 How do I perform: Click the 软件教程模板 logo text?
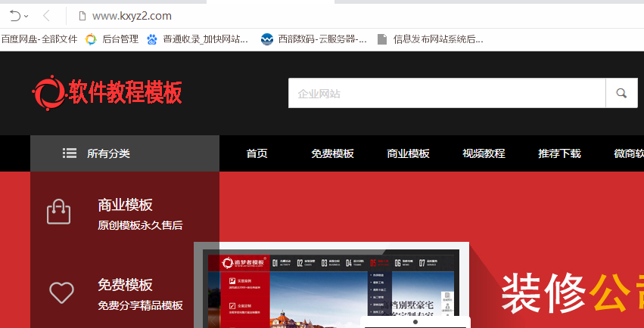[x=126, y=93]
